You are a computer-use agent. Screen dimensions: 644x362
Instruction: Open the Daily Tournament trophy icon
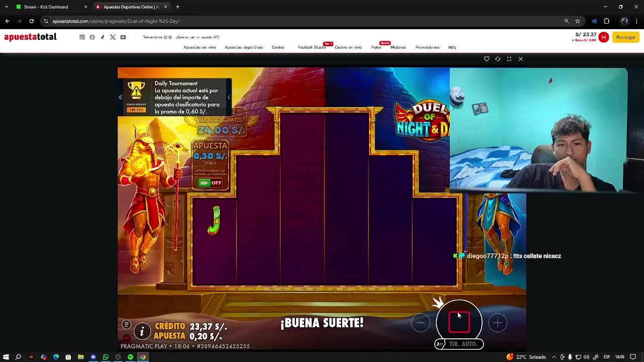136,92
